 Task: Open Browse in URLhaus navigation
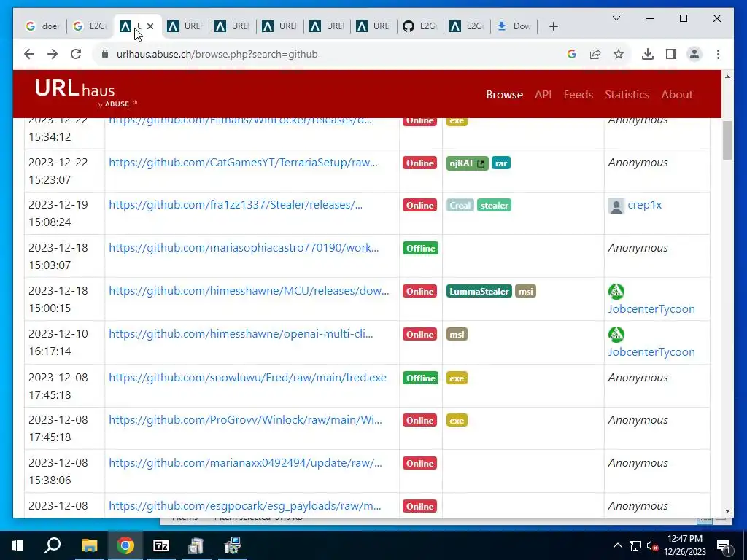pyautogui.click(x=504, y=94)
